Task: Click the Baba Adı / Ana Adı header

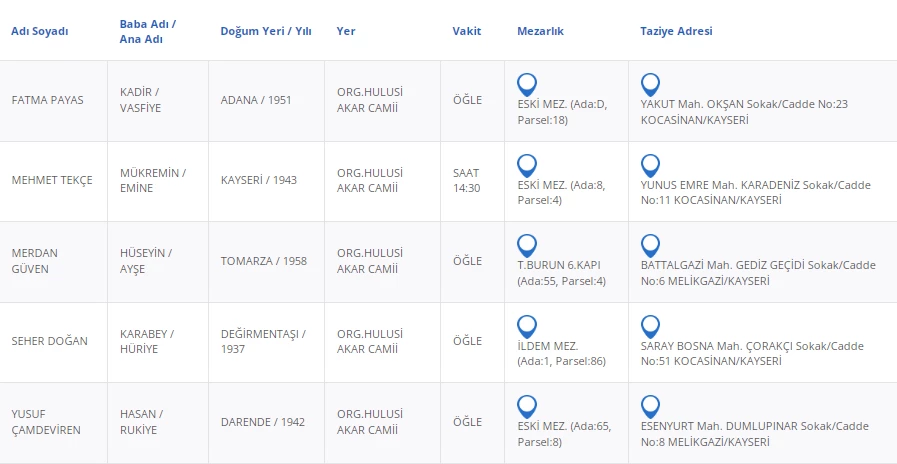Action: pos(147,31)
